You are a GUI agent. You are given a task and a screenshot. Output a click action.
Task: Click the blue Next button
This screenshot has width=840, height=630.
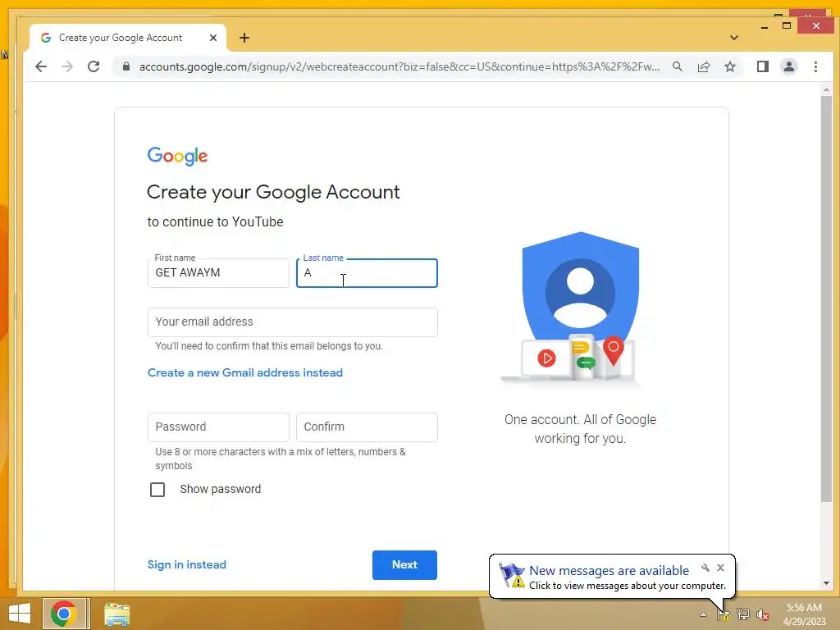(404, 564)
